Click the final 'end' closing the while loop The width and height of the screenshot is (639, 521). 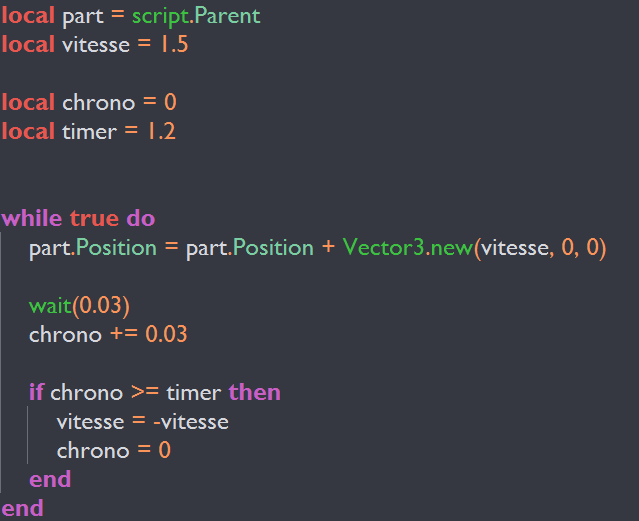click(x=22, y=508)
